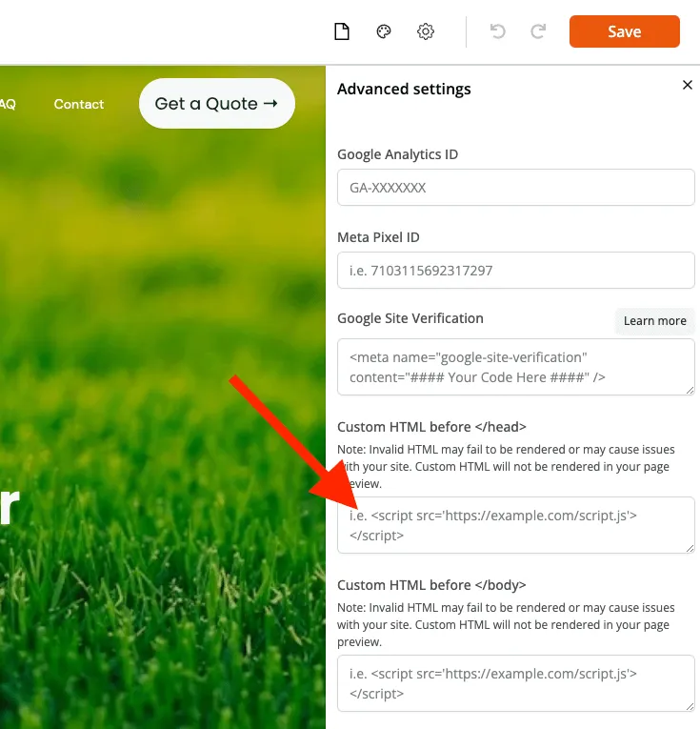Click the Get a Quote button
Image resolution: width=700 pixels, height=729 pixels.
click(217, 103)
